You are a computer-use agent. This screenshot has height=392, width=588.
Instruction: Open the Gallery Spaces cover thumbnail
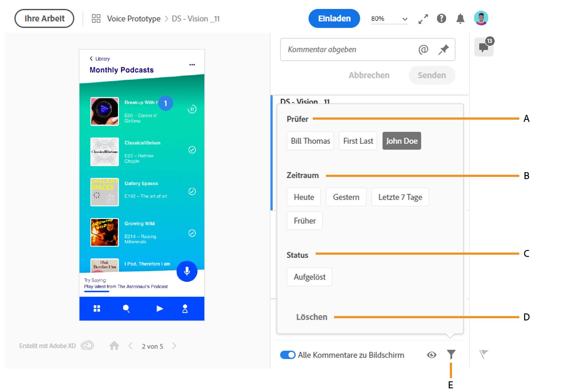pos(105,192)
